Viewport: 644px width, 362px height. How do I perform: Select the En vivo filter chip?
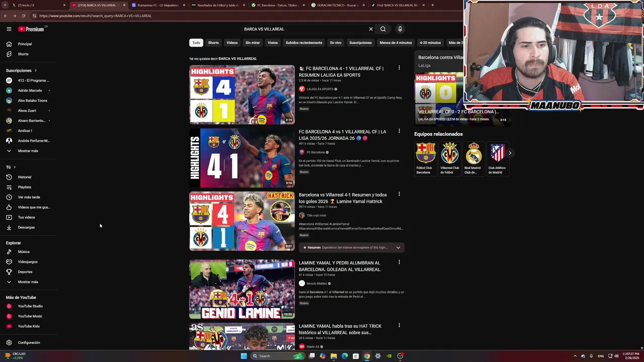click(x=336, y=43)
